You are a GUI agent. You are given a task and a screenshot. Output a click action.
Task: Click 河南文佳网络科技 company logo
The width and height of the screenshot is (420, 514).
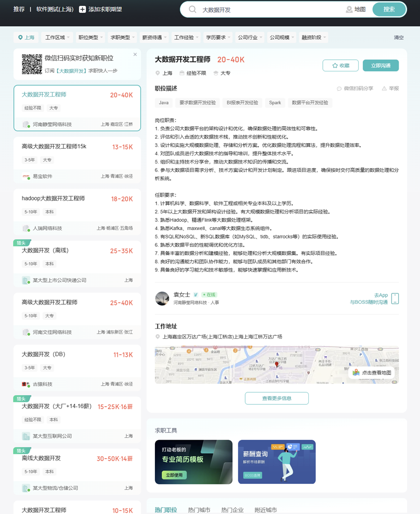click(x=26, y=332)
